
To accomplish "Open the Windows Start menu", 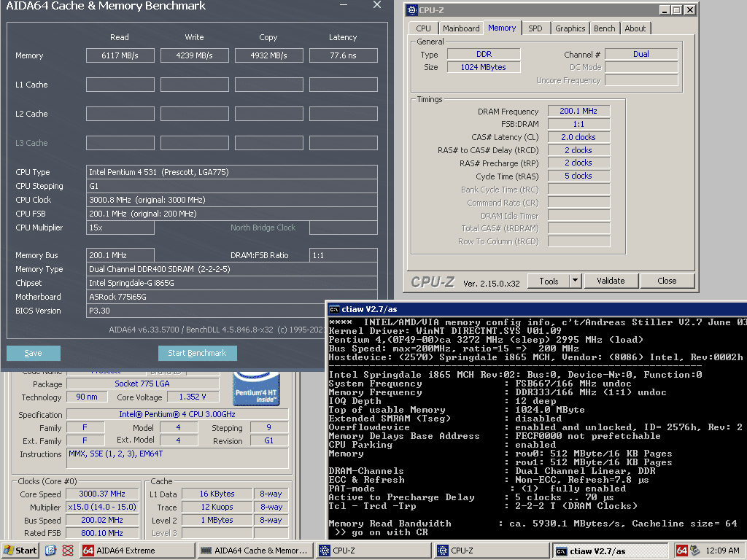I will [20, 551].
